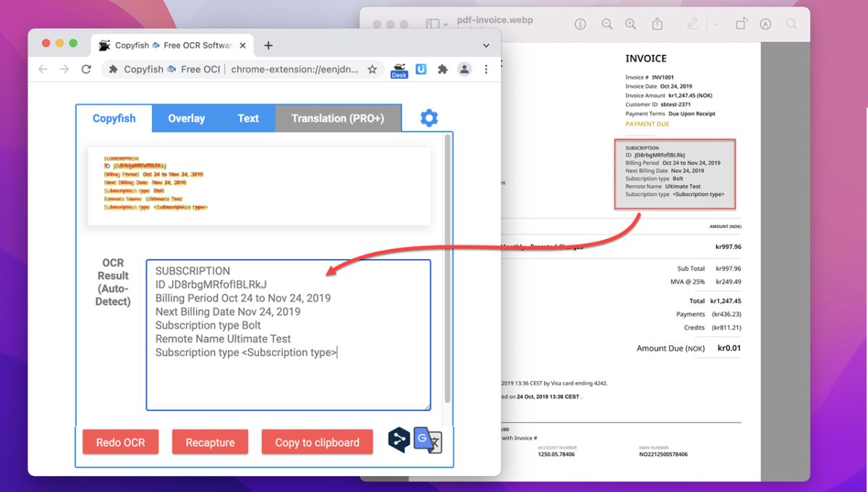Viewport: 868px width, 492px height.
Task: Click the highlight pen icon in Preview
Action: click(693, 25)
